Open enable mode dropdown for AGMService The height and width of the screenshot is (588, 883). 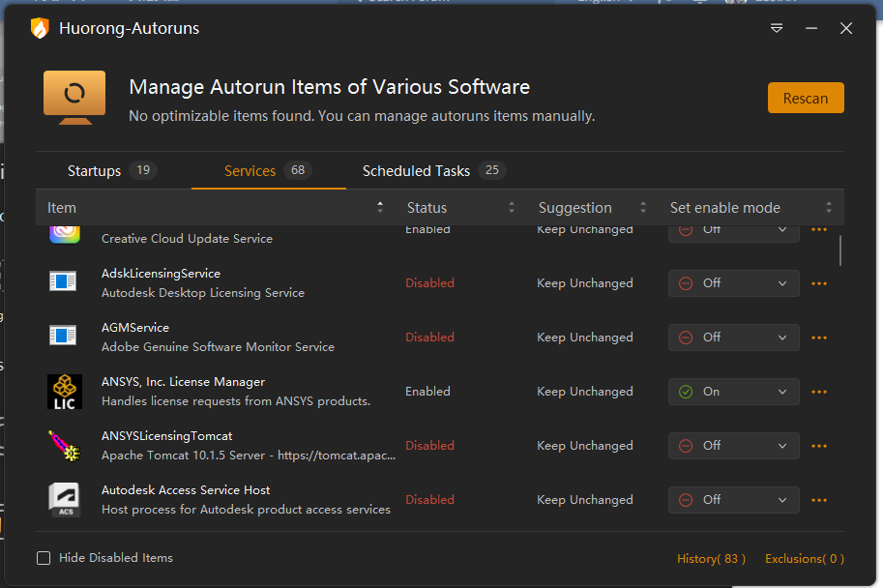point(734,338)
